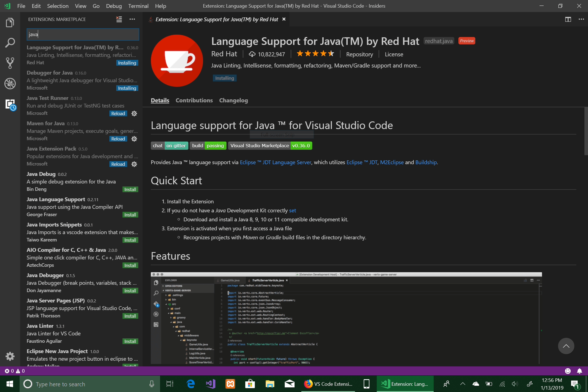Open the Firefox window from the Windows taskbar

328,384
